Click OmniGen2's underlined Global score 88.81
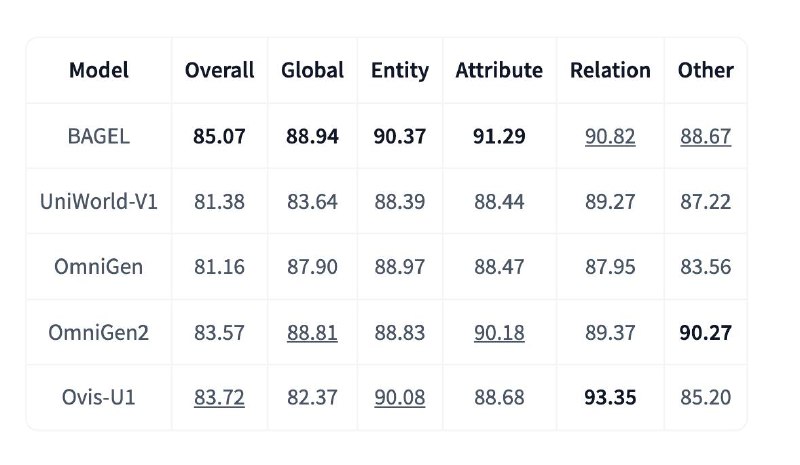The height and width of the screenshot is (465, 800). (x=312, y=333)
